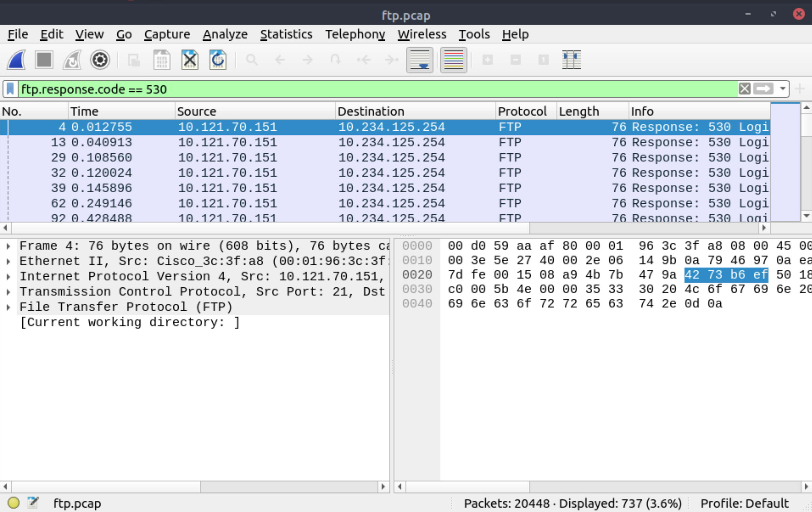Zoom out the main window text
The image size is (812, 512).
click(516, 60)
